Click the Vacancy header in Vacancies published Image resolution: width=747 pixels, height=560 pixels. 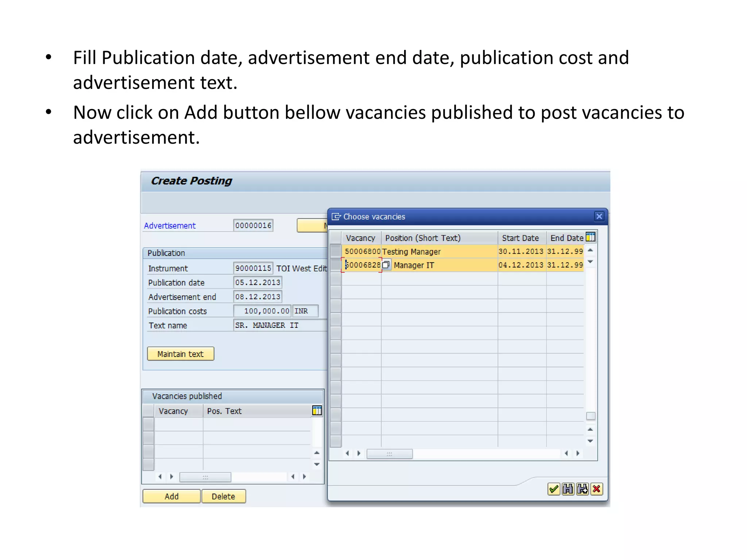[x=178, y=411]
